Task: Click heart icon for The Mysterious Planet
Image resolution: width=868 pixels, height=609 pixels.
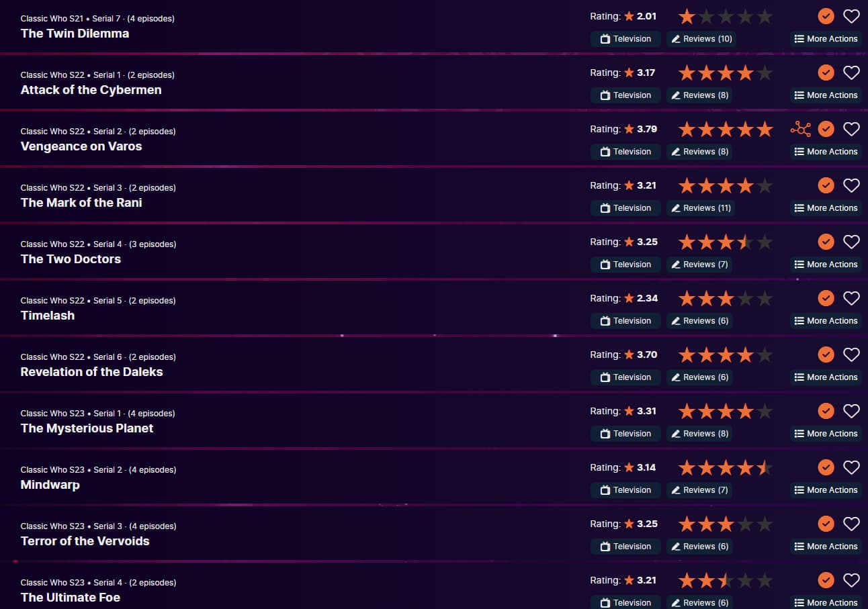Action: point(851,411)
